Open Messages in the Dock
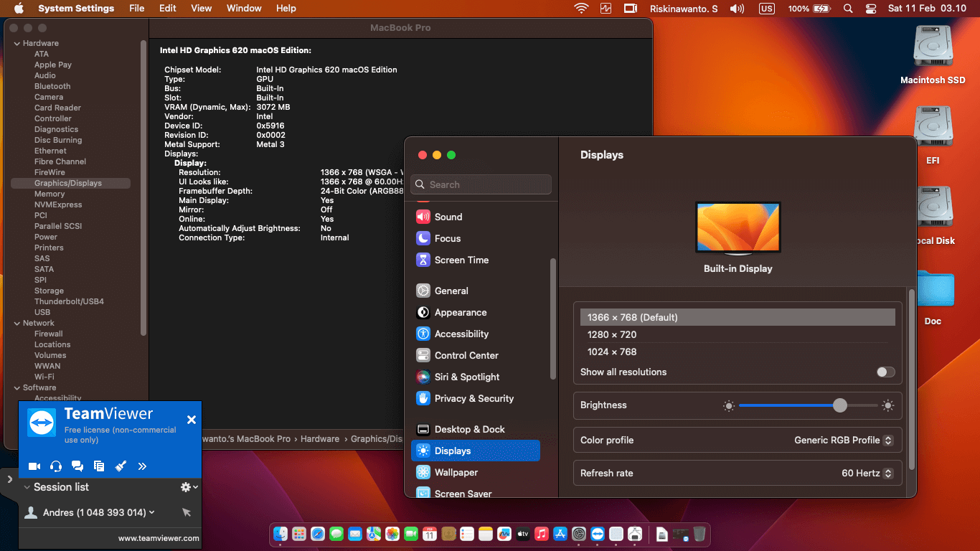This screenshot has height=551, width=980. [336, 534]
